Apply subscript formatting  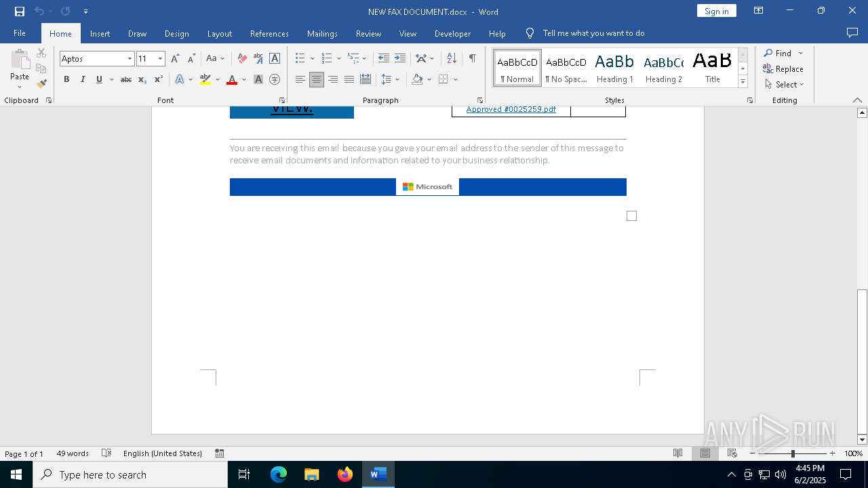click(142, 79)
